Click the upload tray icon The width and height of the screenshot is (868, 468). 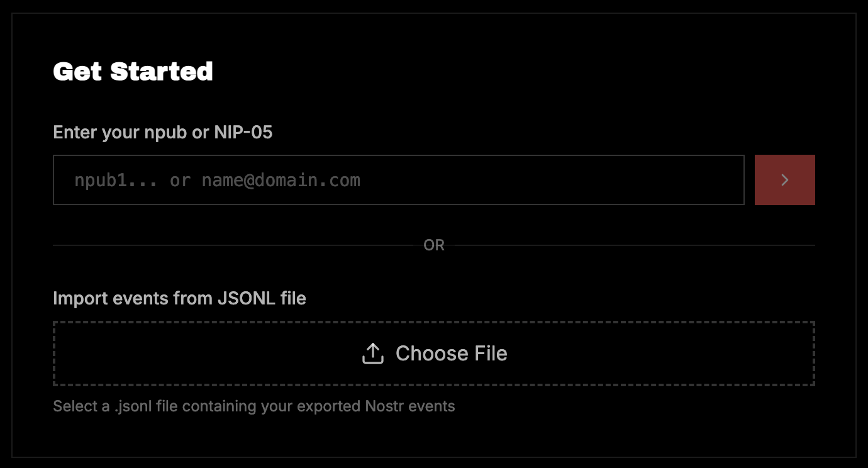point(373,354)
